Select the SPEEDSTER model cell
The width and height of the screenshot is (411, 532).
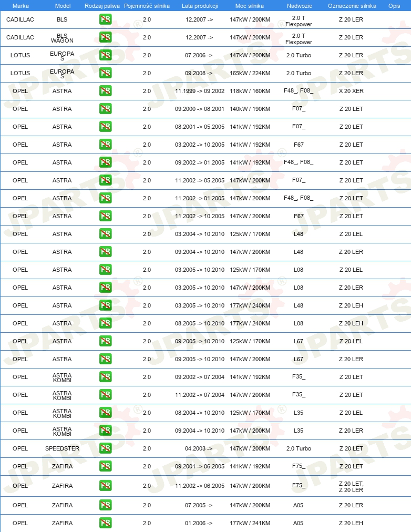[62, 448]
